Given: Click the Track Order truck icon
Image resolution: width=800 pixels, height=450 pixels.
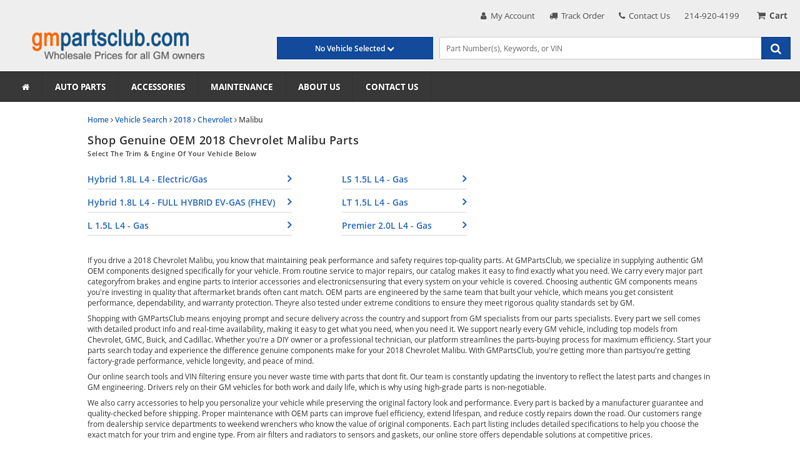Looking at the screenshot, I should click(x=554, y=16).
